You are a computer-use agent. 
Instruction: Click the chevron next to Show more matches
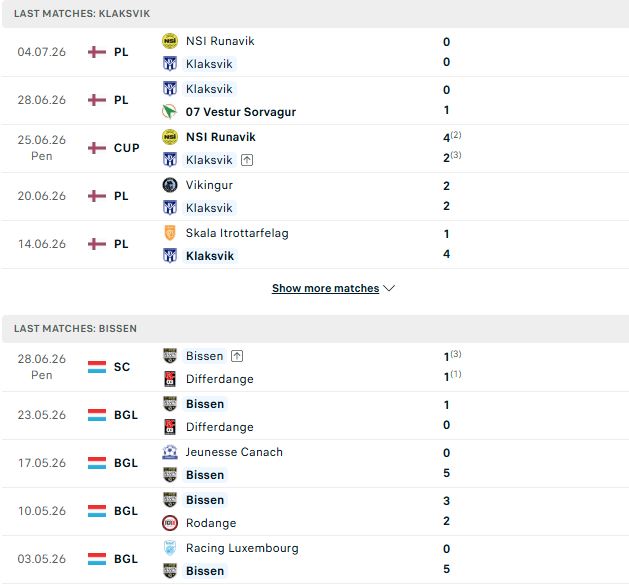click(x=389, y=288)
